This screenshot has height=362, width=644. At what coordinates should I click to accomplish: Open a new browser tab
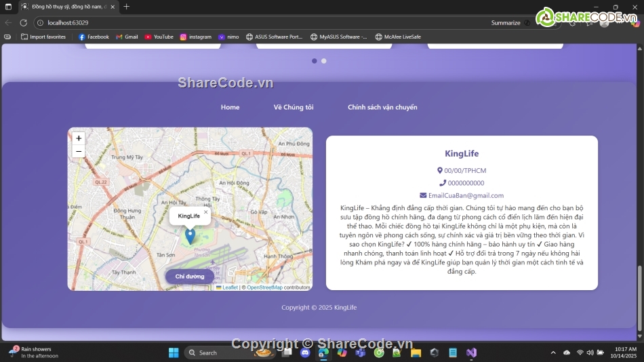pos(127,7)
